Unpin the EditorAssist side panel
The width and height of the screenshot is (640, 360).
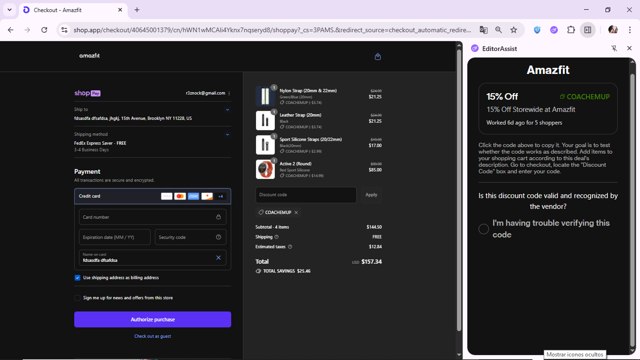pyautogui.click(x=614, y=48)
